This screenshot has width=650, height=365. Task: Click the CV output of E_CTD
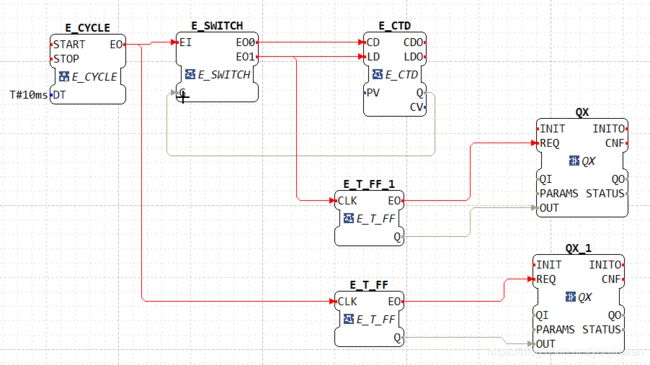[417, 107]
